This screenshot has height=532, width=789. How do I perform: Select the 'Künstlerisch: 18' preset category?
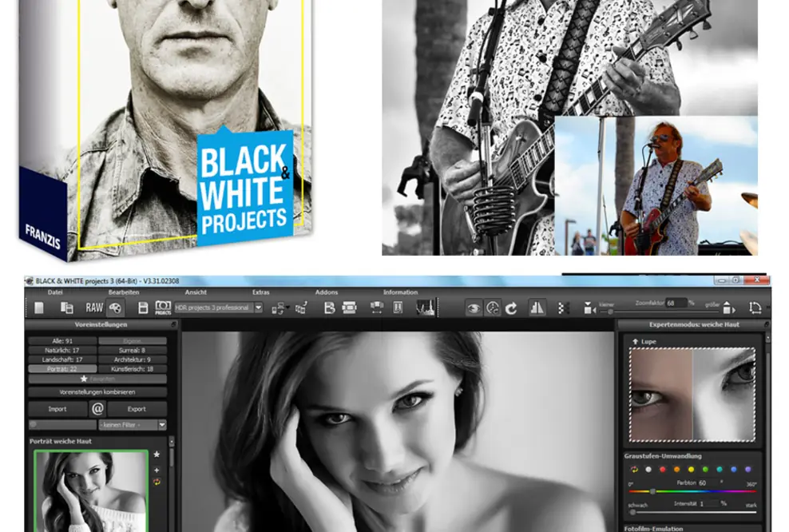(x=133, y=369)
